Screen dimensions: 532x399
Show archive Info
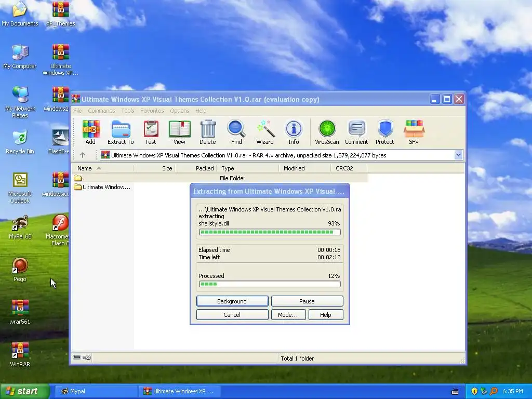[294, 132]
